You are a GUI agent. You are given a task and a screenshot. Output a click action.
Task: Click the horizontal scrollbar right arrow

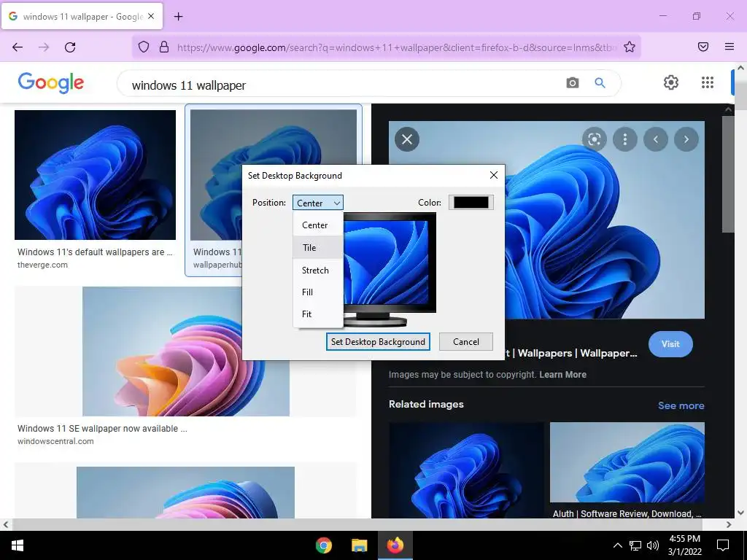729,525
